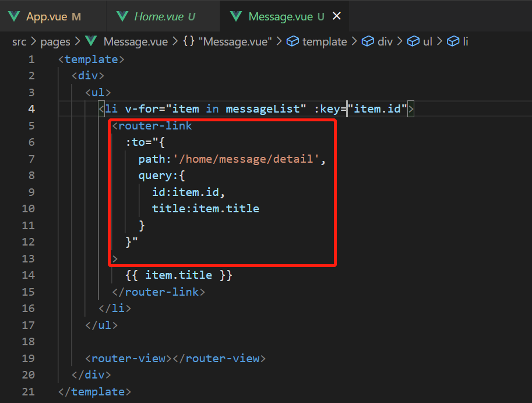Expand breadcrumb chevron after div

[x=400, y=41]
